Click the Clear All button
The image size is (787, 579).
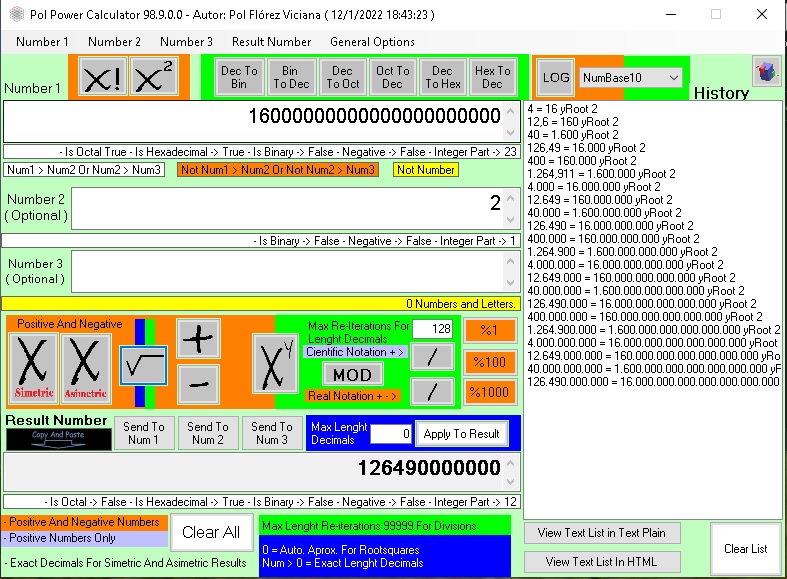tap(211, 532)
